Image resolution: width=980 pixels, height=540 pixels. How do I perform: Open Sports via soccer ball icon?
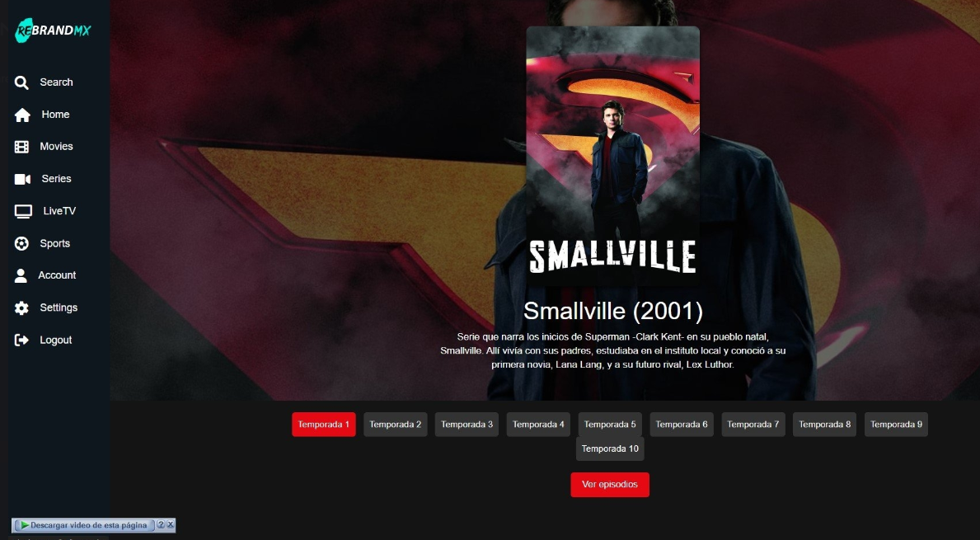click(x=22, y=244)
